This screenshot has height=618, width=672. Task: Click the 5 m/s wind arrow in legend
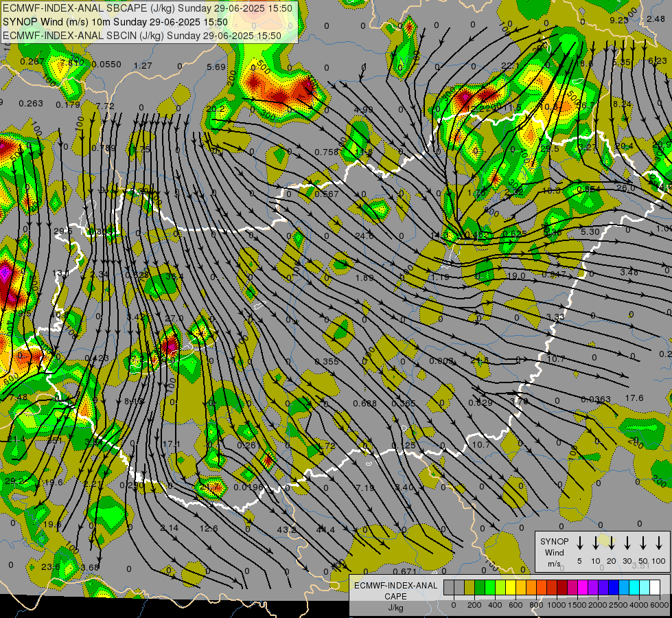[x=579, y=542]
